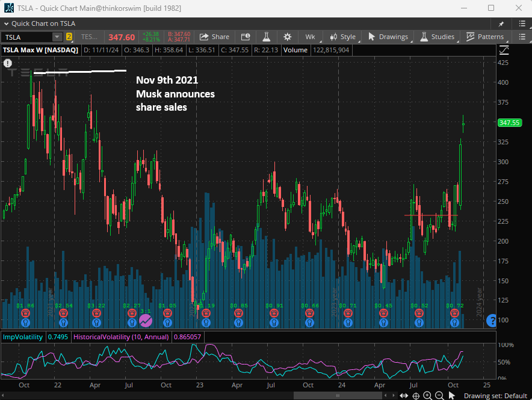This screenshot has width=532, height=400.
Task: Click the zoom in magnifier icon
Action: pos(427,396)
